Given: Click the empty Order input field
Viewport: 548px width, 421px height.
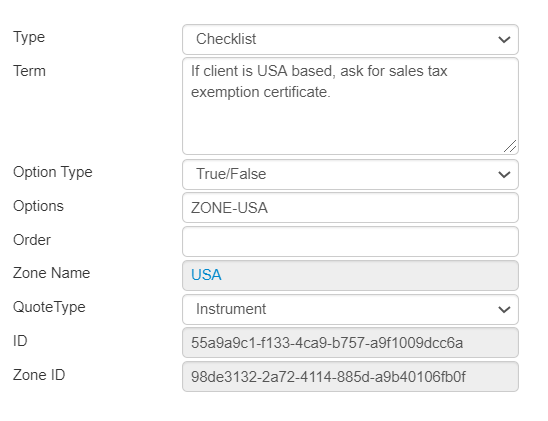Looking at the screenshot, I should coord(350,241).
